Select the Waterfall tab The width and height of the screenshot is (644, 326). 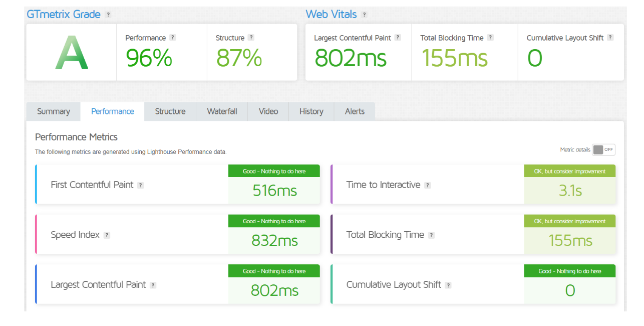click(222, 111)
